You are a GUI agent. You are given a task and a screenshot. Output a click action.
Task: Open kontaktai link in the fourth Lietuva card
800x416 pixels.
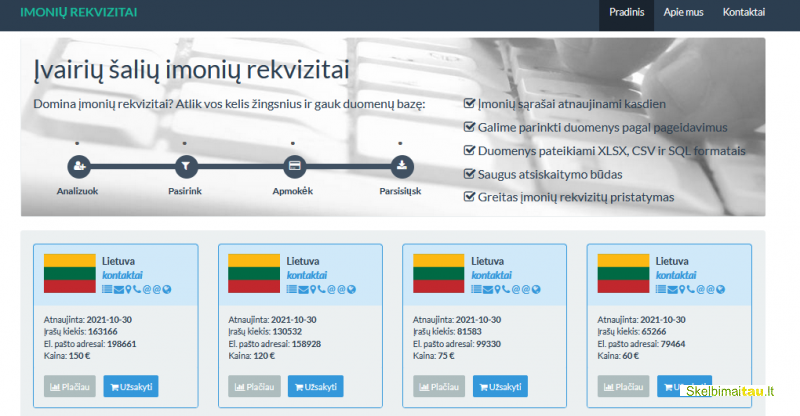[676, 275]
